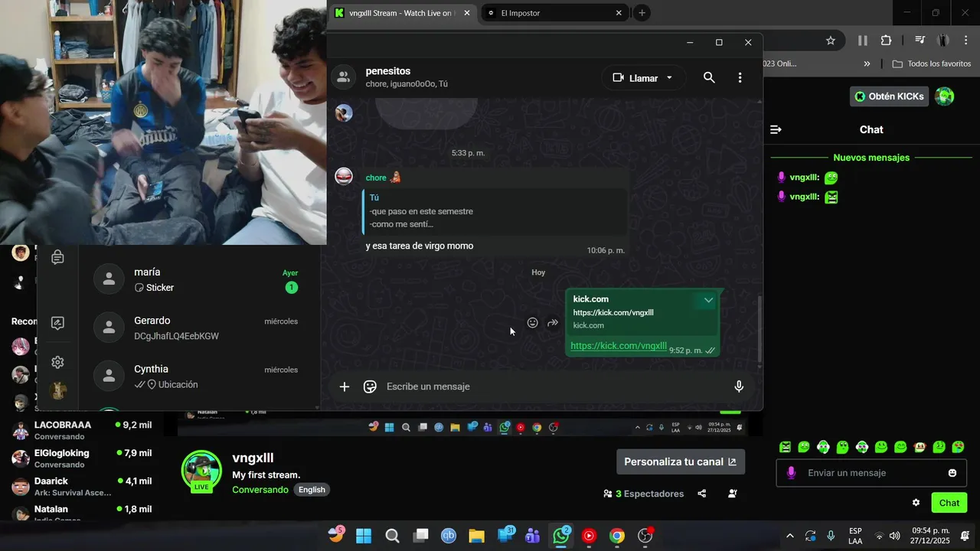Share the vngxlll stream
The image size is (980, 551).
coord(702,494)
